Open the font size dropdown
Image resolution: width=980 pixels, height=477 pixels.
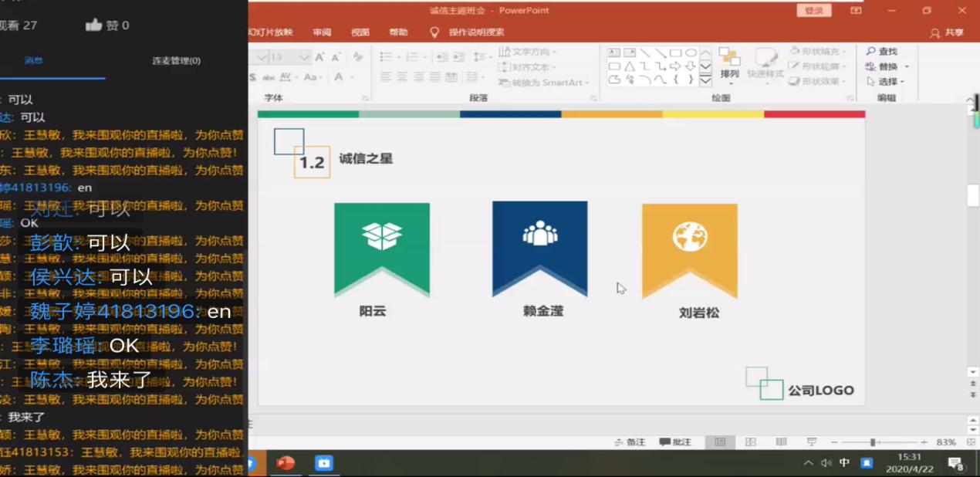point(304,57)
